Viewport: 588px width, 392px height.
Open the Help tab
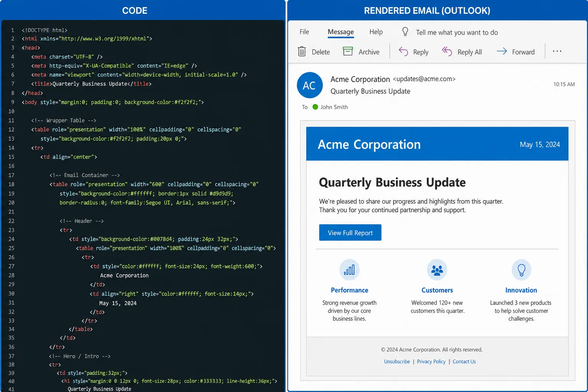[x=376, y=32]
